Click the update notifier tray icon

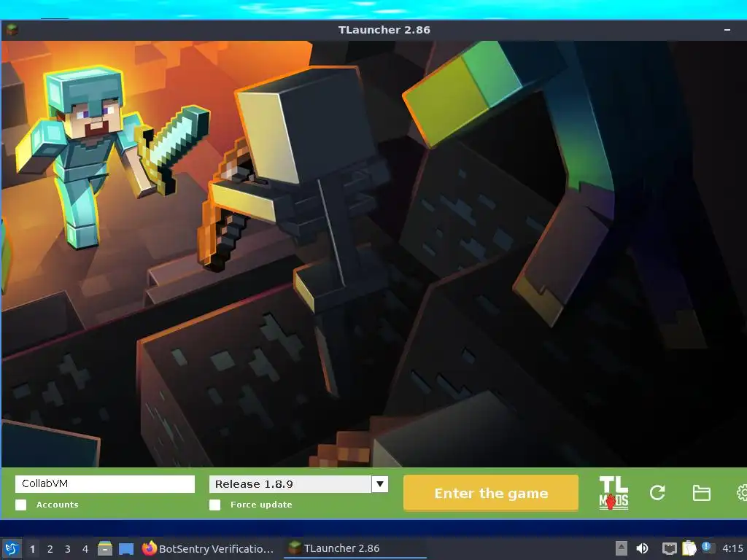coord(708,548)
